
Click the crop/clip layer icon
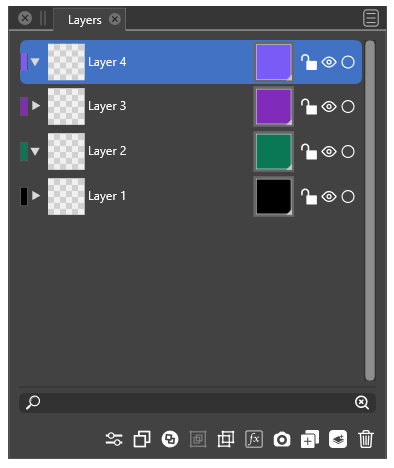(226, 439)
